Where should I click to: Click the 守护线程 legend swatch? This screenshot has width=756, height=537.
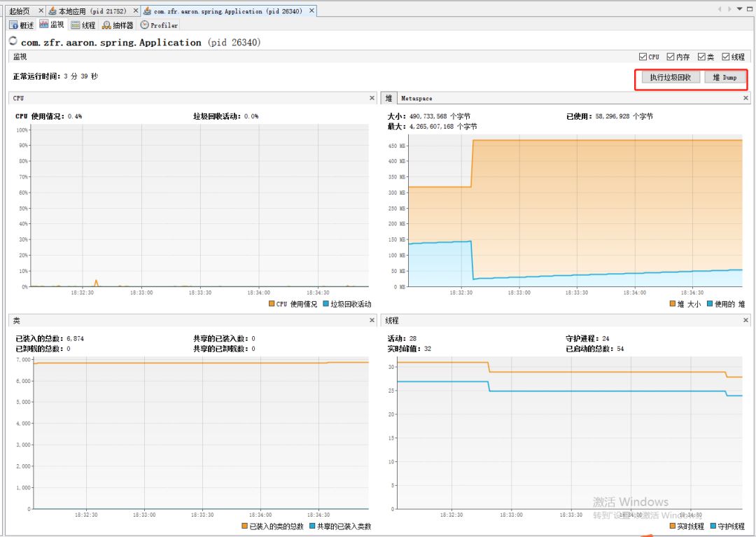[713, 526]
